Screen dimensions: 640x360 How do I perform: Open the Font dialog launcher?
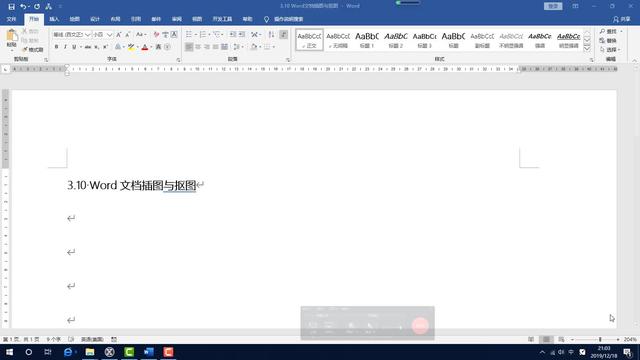178,60
